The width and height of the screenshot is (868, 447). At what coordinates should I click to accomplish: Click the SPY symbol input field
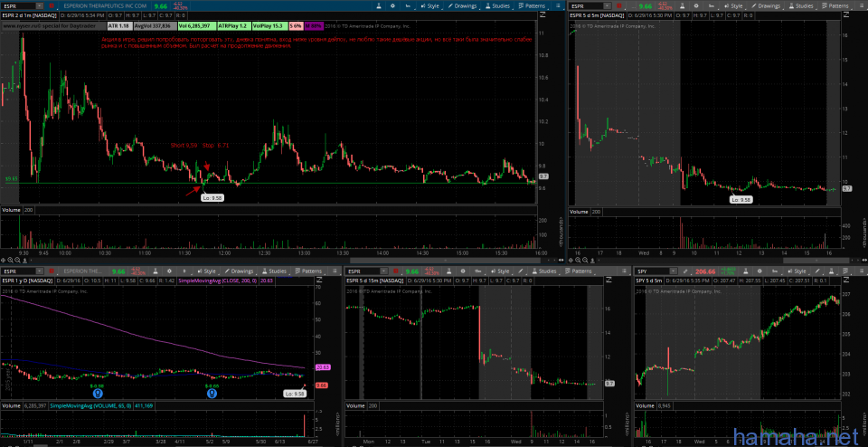point(652,271)
